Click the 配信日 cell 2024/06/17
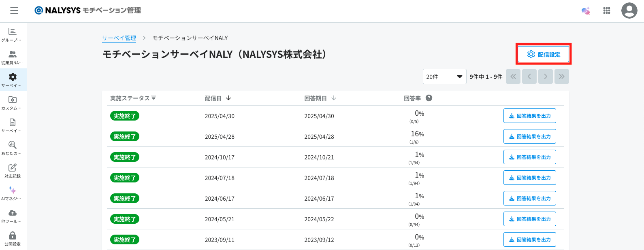Image resolution: width=644 pixels, height=250 pixels. click(x=220, y=199)
